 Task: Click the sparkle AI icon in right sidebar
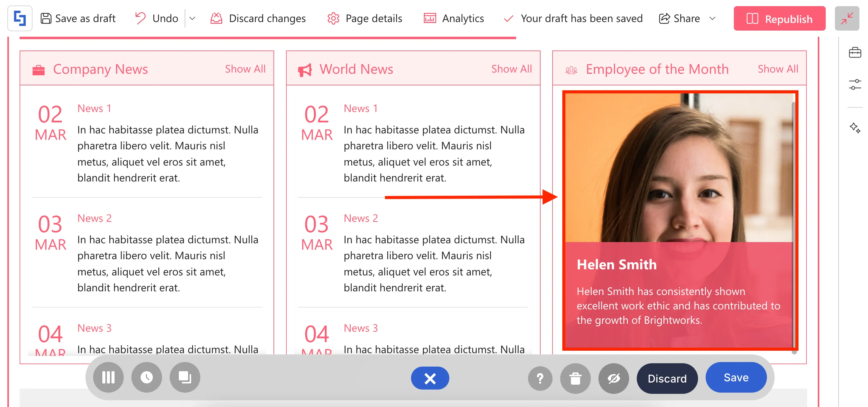[x=855, y=128]
